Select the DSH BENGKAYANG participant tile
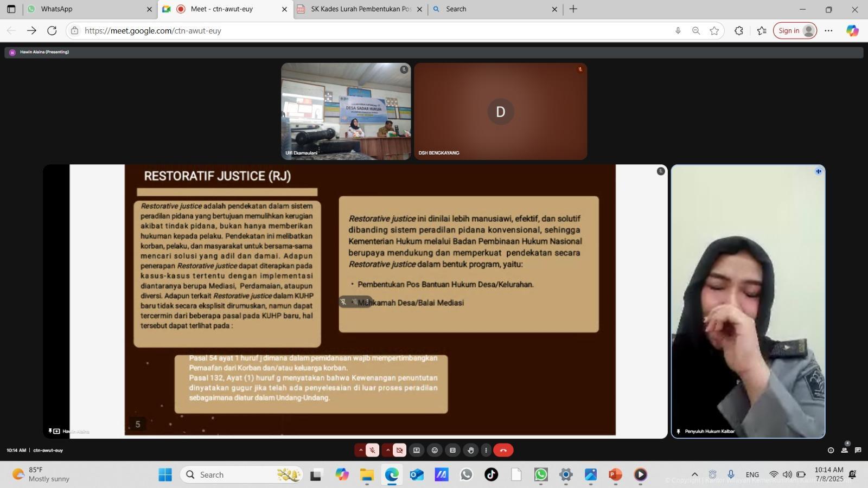The width and height of the screenshot is (868, 488). 500,111
